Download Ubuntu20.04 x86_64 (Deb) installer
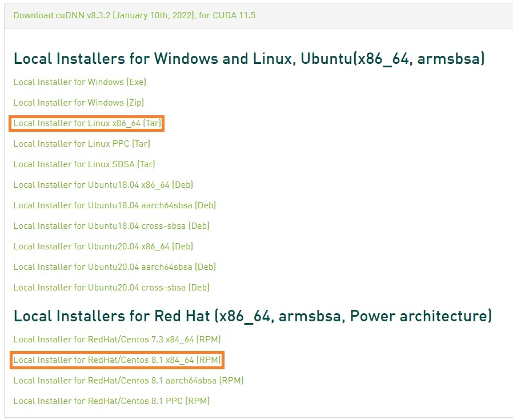 [x=103, y=247]
